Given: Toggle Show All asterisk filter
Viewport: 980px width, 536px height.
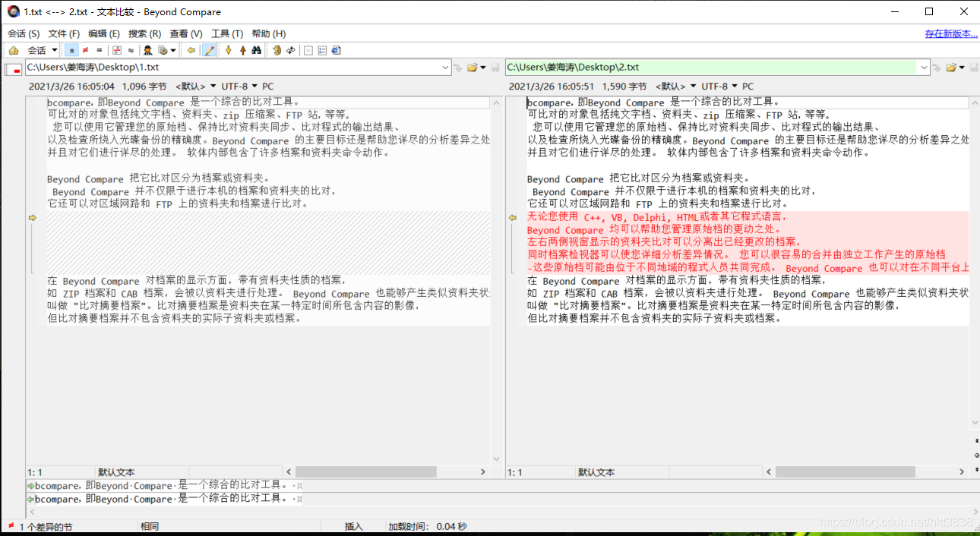Looking at the screenshot, I should coord(71,51).
